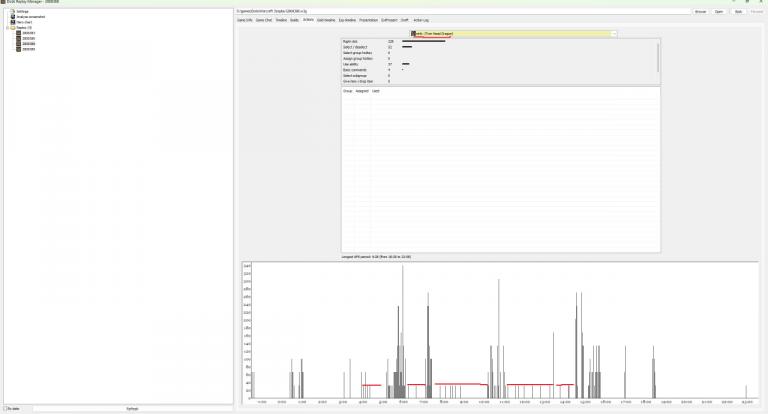Open the Action Log tab
This screenshot has width=768, height=414.
(x=421, y=20)
